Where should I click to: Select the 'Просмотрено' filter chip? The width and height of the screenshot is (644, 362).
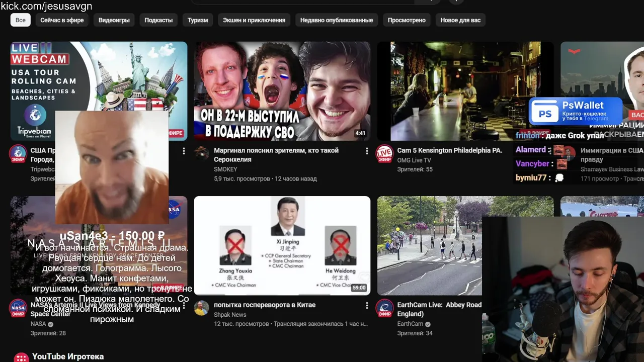[x=407, y=20]
